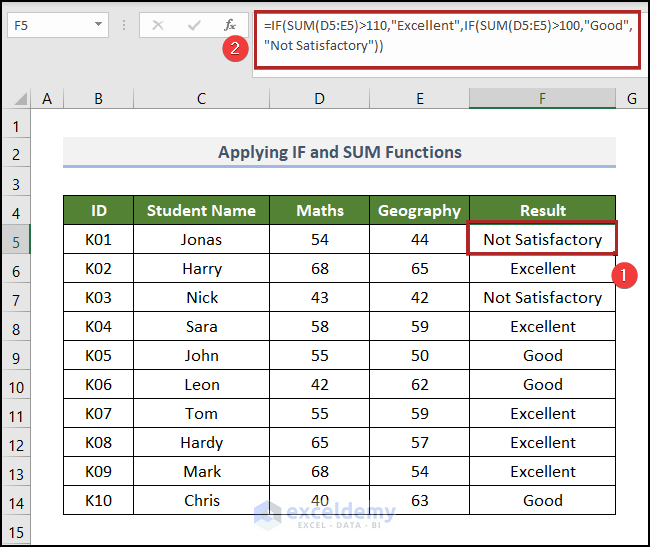Click cell containing 'Mark'
This screenshot has width=650, height=547.
pos(201,472)
